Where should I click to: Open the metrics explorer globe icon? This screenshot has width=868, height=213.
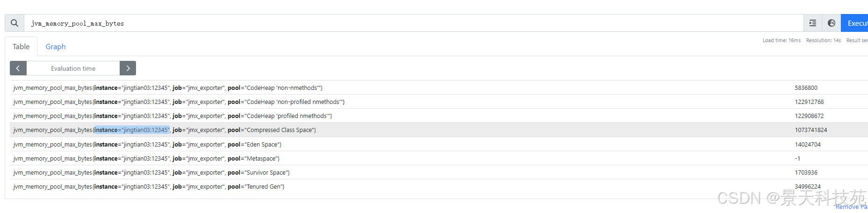tap(832, 23)
